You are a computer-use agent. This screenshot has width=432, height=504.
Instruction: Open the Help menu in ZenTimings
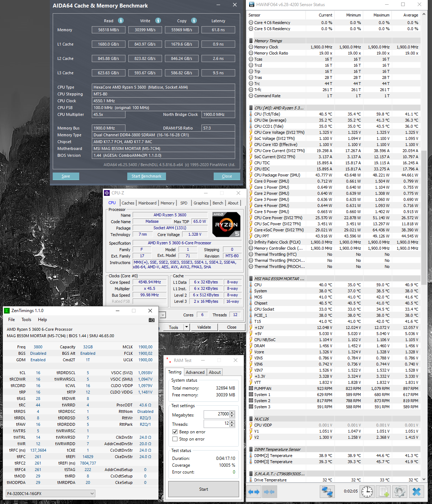coord(42,320)
